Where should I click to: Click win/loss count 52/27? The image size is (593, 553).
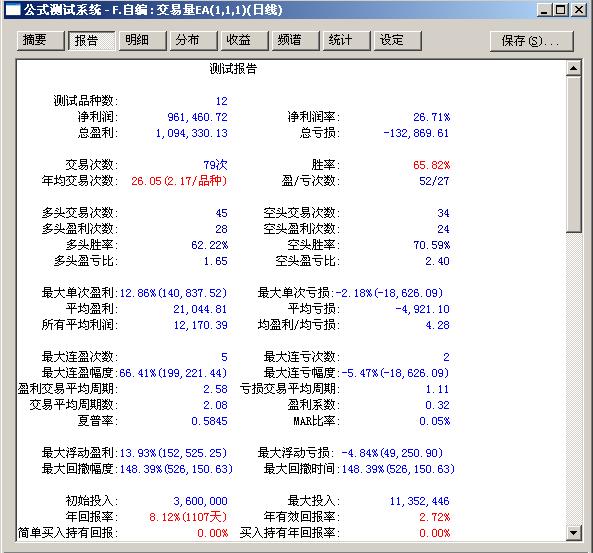[434, 181]
